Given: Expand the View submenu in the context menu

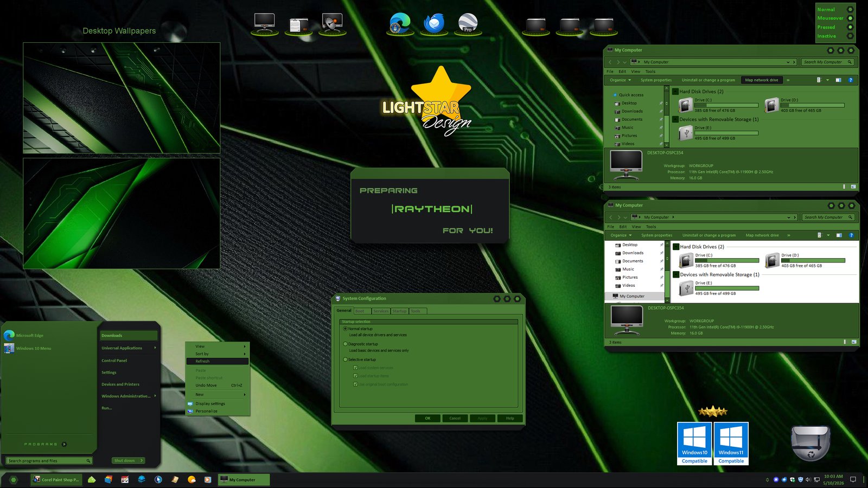Looking at the screenshot, I should [x=217, y=346].
